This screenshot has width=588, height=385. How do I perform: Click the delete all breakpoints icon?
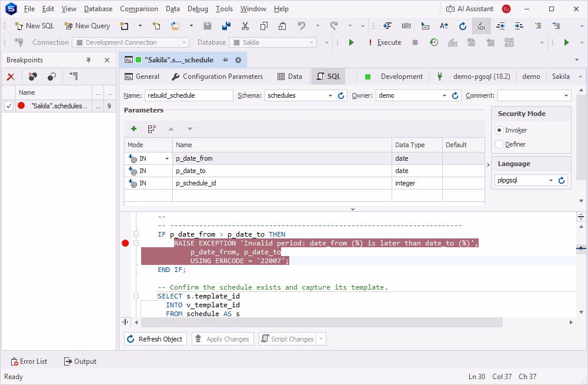(33, 77)
